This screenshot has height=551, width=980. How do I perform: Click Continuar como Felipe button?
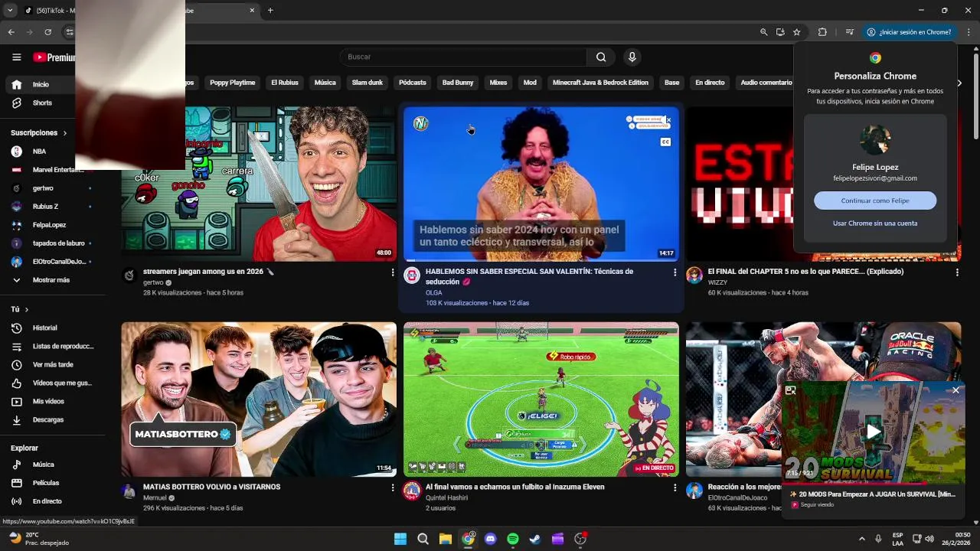[x=875, y=201]
